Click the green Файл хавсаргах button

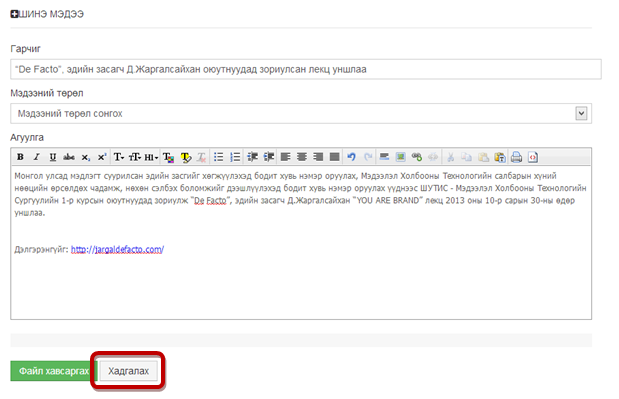point(54,371)
